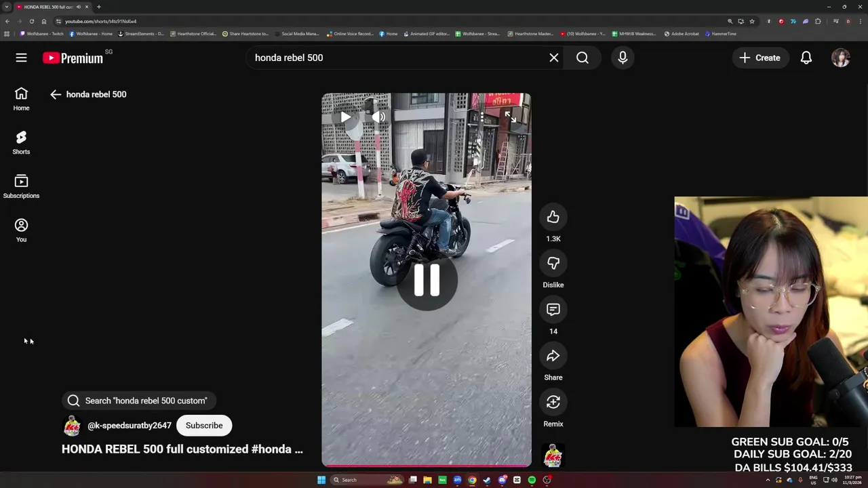Open HammerTime bookmark
Image resolution: width=868 pixels, height=488 pixels.
721,34
